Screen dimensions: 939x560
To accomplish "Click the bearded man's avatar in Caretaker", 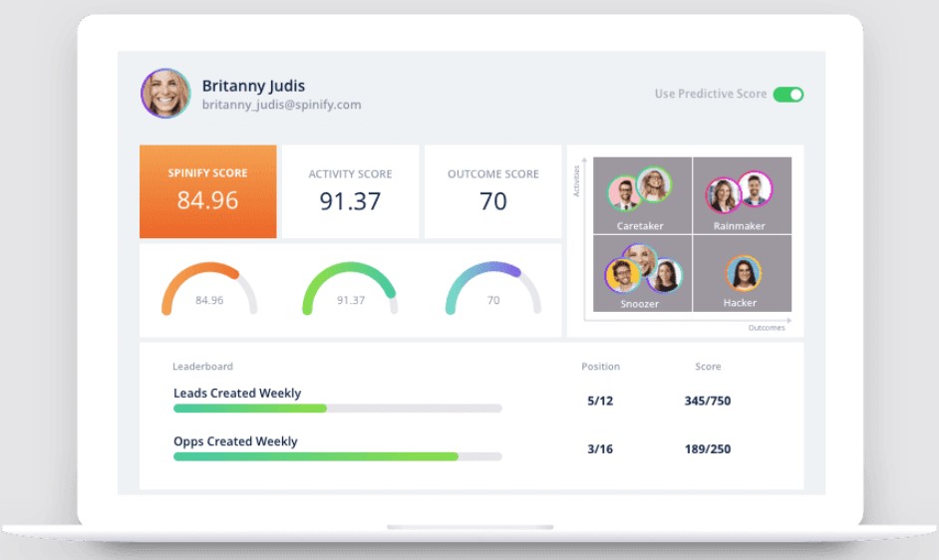I will tap(625, 194).
